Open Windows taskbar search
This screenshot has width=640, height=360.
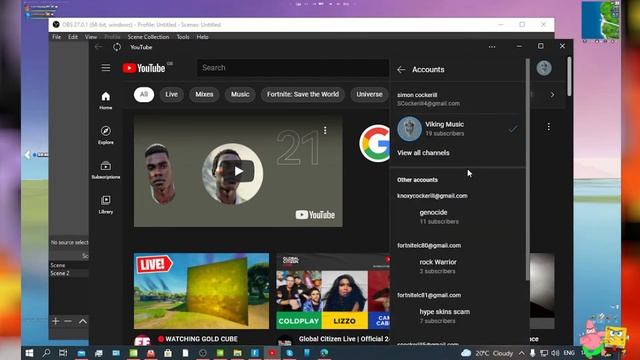[x=46, y=353]
